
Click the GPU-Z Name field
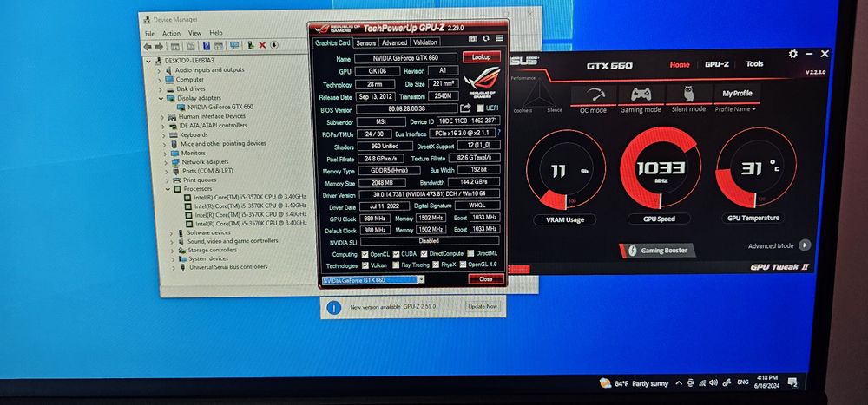click(x=405, y=57)
